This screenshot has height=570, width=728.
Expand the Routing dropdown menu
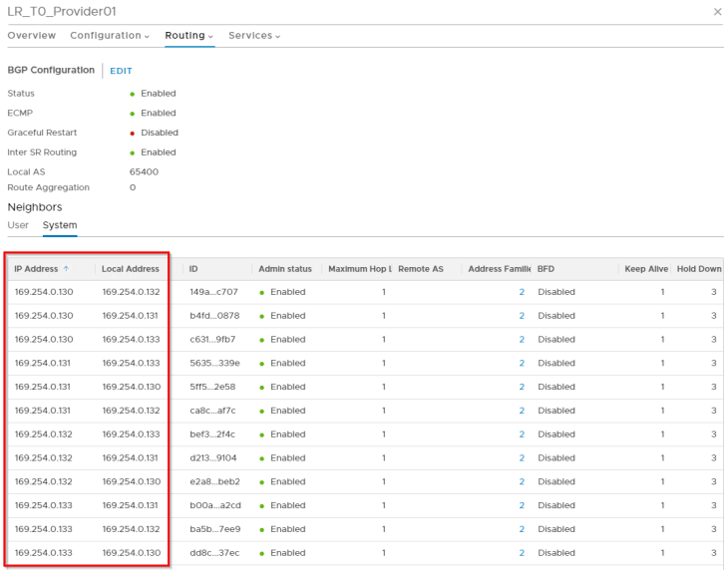[189, 36]
